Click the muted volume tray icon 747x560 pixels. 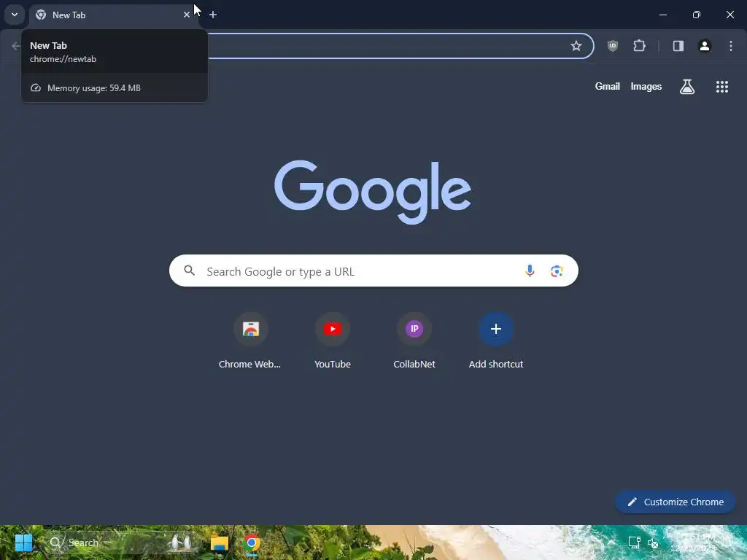point(653,542)
